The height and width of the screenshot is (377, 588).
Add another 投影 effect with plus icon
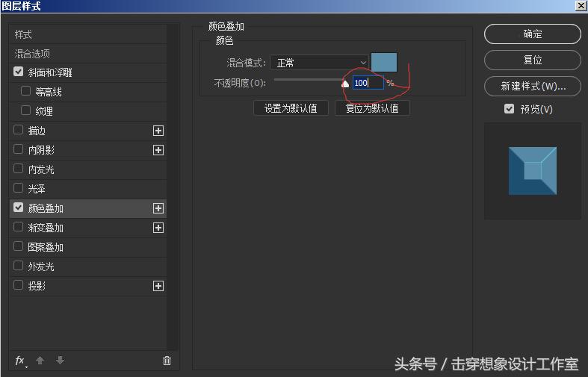[x=158, y=287]
